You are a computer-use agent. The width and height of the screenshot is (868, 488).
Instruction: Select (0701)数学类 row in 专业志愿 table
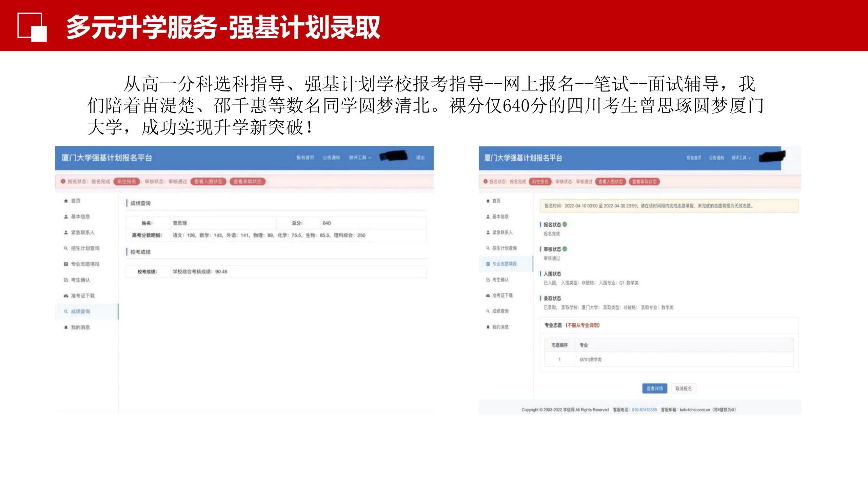tap(669, 360)
